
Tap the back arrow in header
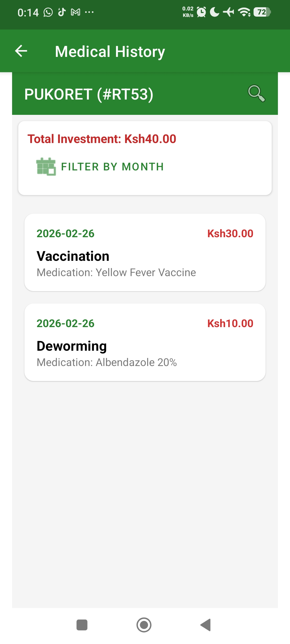click(21, 51)
